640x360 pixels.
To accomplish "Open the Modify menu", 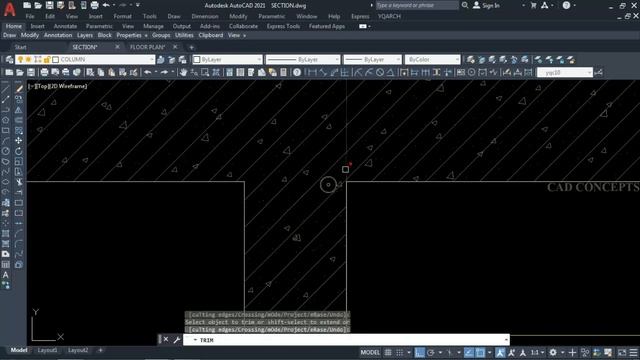I will click(x=238, y=16).
